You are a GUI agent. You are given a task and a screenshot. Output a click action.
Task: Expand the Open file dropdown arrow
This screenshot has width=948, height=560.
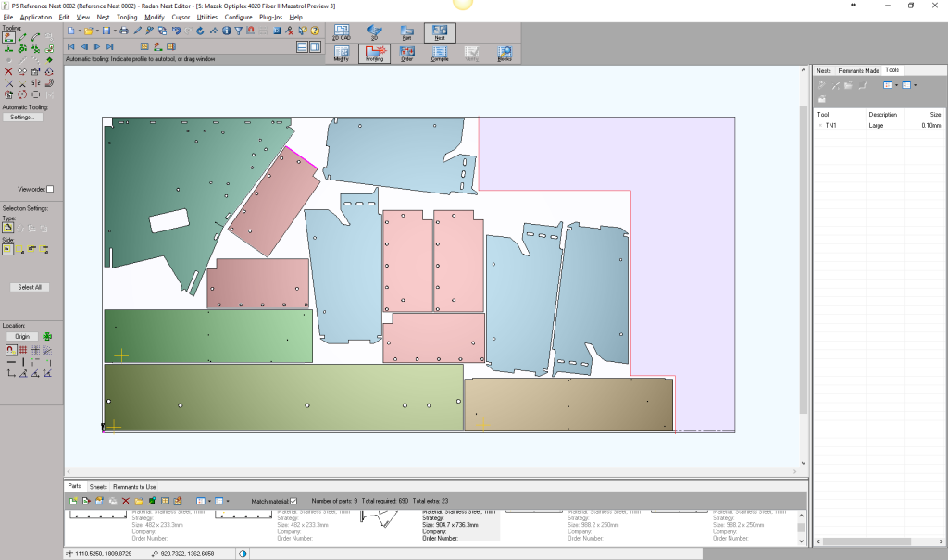coord(97,31)
